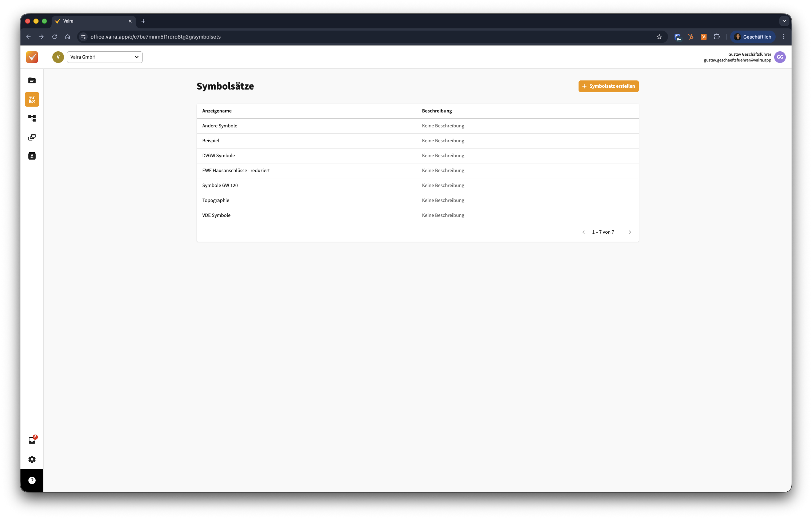Click the help question mark icon
Screen dimensions: 812x519
point(32,480)
